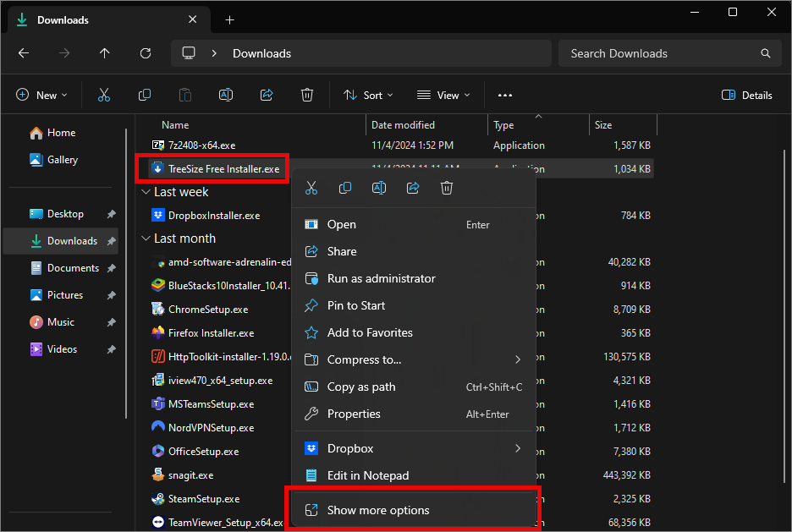Click the NordVPNSetup.exe file icon

[158, 427]
